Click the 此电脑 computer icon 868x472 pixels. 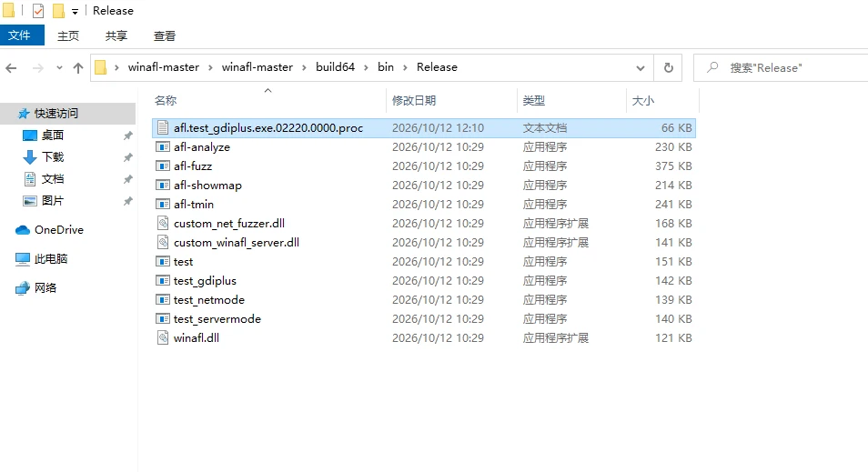[x=23, y=258]
